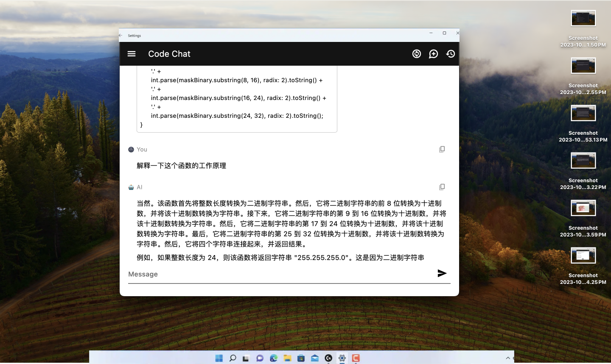This screenshot has height=364, width=611.
Task: Maximize the Code Chat window
Action: coord(444,33)
